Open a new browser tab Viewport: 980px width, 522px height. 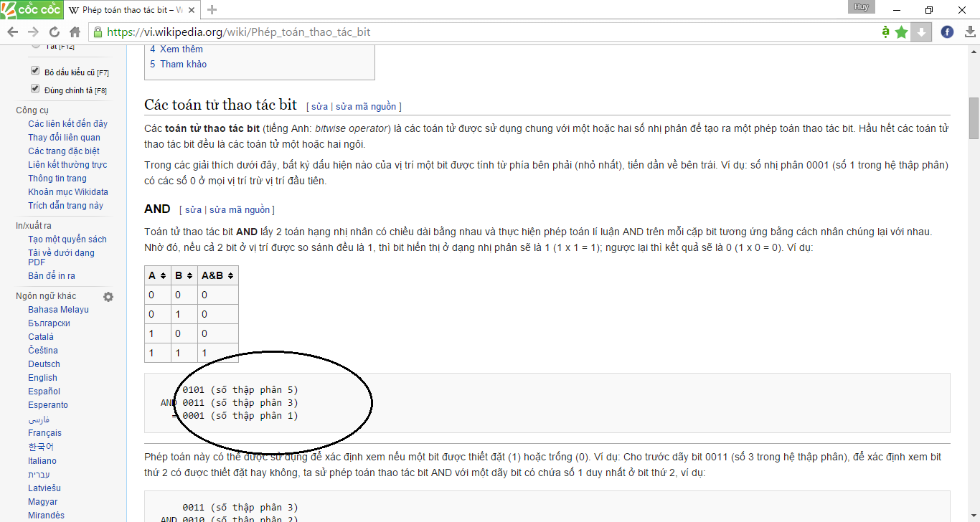click(212, 10)
